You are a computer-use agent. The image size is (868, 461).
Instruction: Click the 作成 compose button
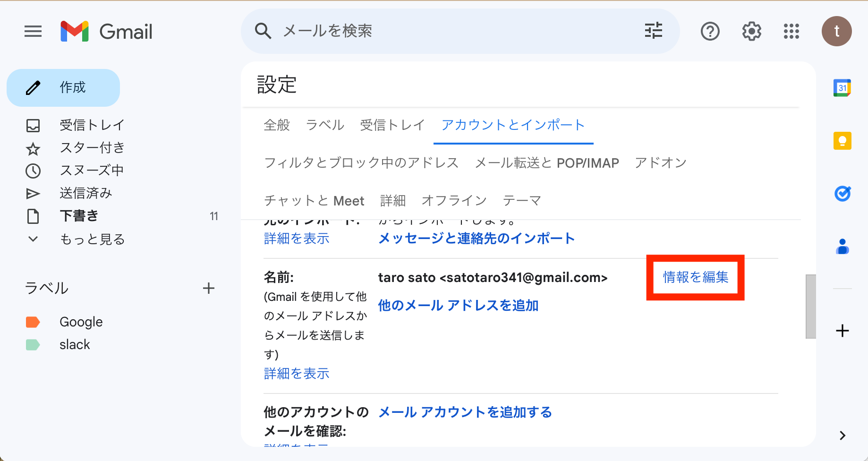[x=63, y=88]
